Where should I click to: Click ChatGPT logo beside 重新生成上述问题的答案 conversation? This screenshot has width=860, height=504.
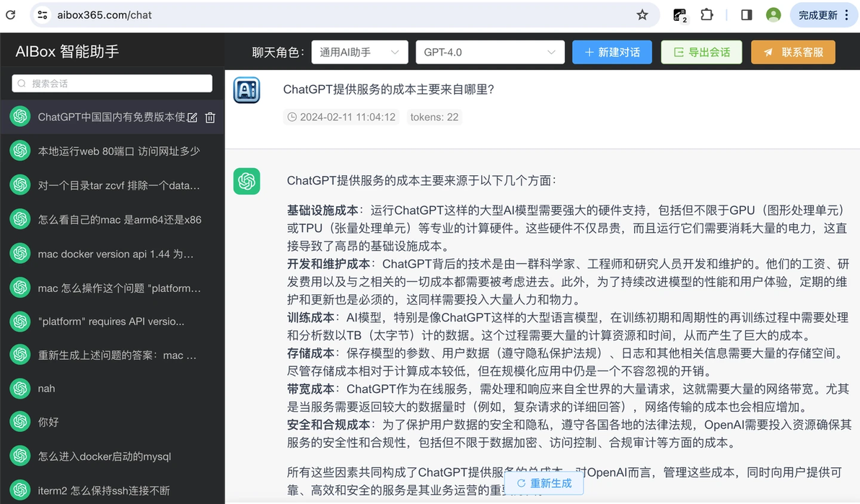(20, 355)
